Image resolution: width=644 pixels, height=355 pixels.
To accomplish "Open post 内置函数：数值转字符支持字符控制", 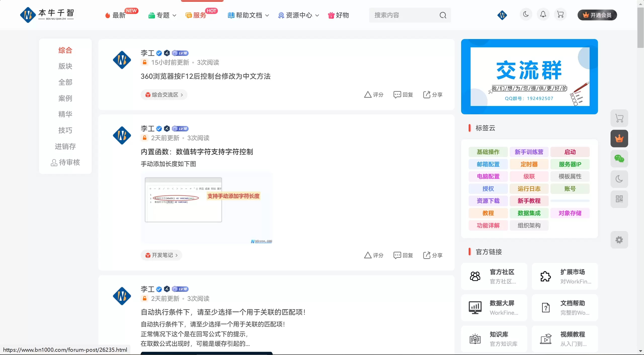I will [197, 152].
